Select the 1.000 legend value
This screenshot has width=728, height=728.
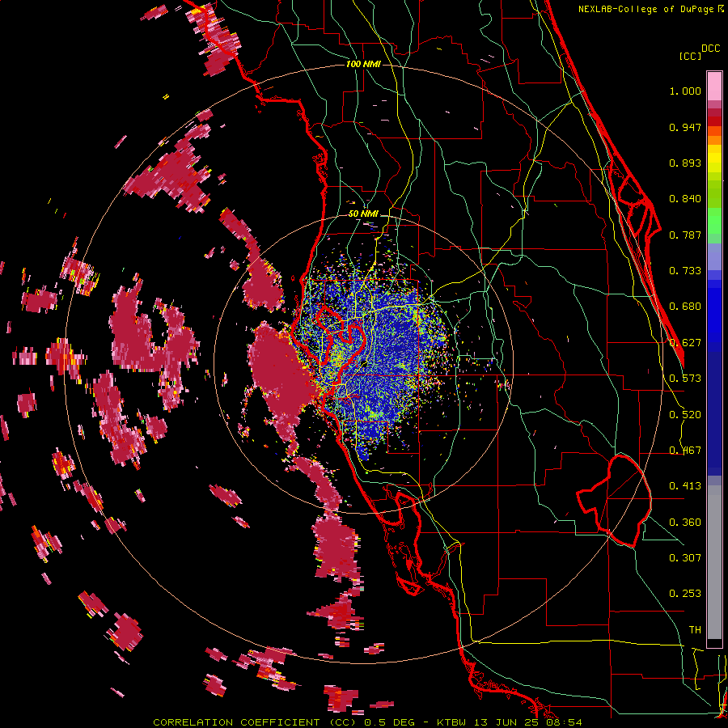pyautogui.click(x=685, y=91)
